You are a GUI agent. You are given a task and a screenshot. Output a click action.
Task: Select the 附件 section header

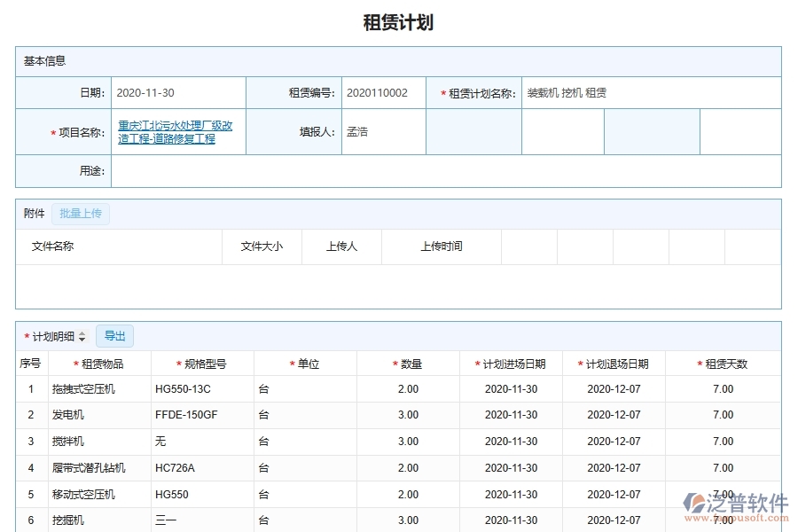33,213
